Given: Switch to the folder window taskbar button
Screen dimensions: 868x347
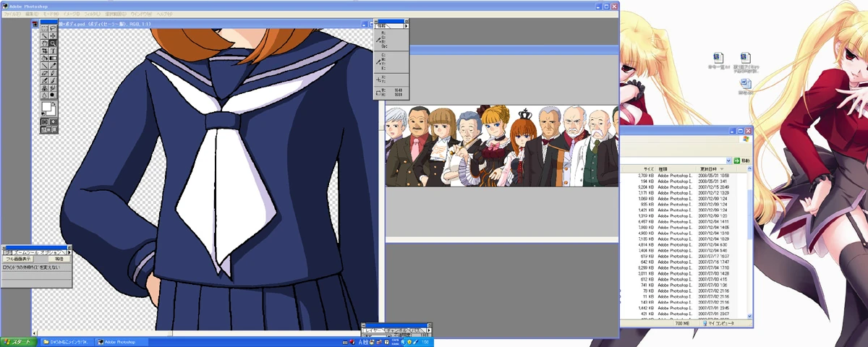Looking at the screenshot, I should pos(67,341).
